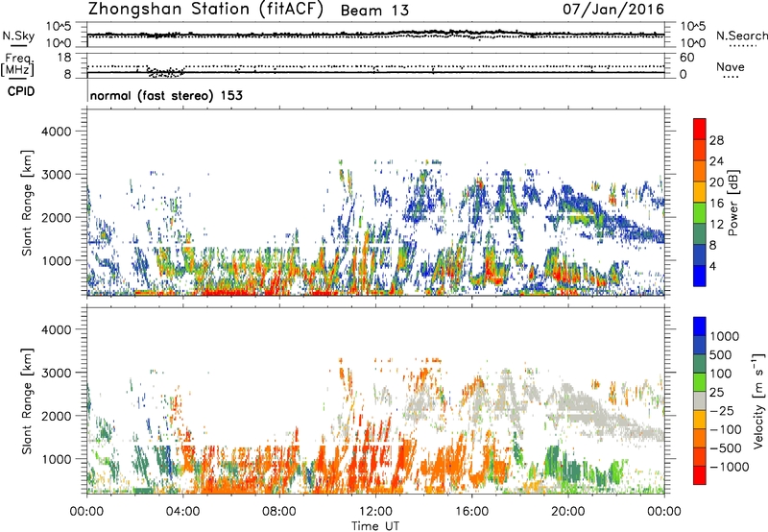
Task: Click the Power [dB] color bar title
Action: pyautogui.click(x=733, y=203)
